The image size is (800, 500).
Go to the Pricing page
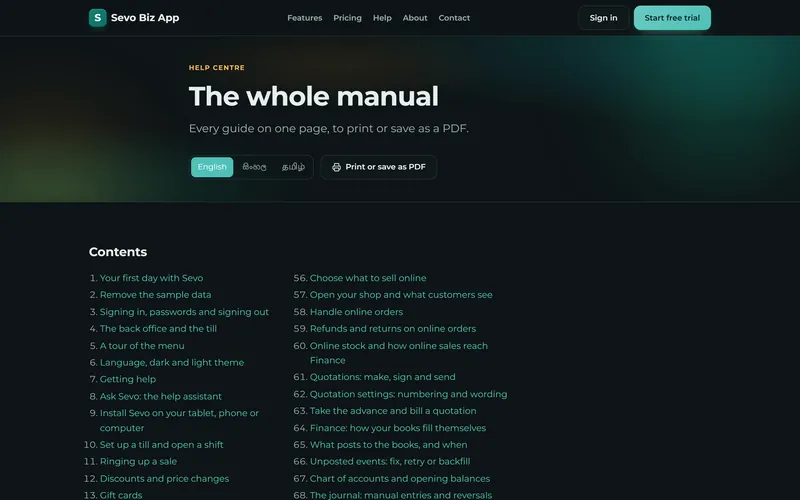pyautogui.click(x=347, y=18)
